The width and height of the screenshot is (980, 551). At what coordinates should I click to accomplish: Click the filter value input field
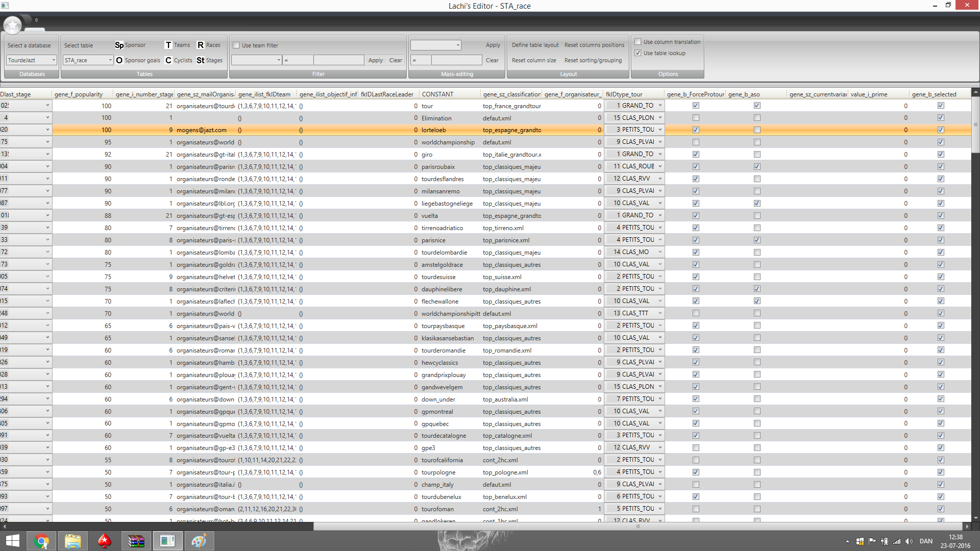338,60
